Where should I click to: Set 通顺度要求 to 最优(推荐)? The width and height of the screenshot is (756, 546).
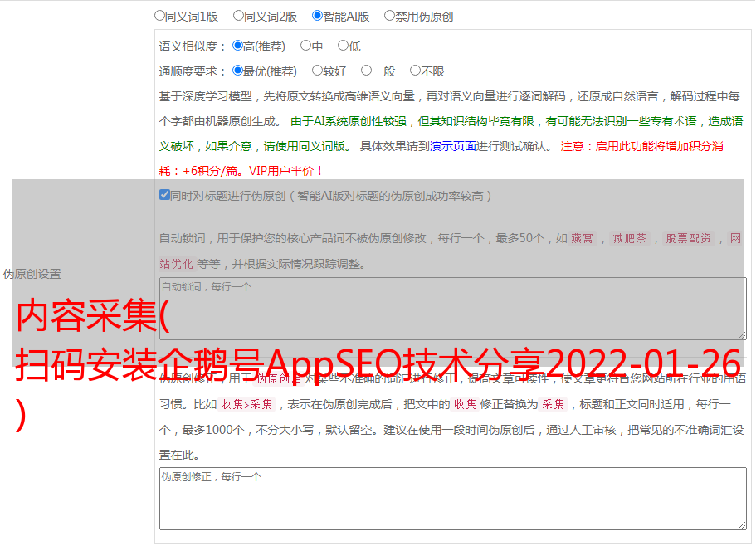pyautogui.click(x=237, y=71)
